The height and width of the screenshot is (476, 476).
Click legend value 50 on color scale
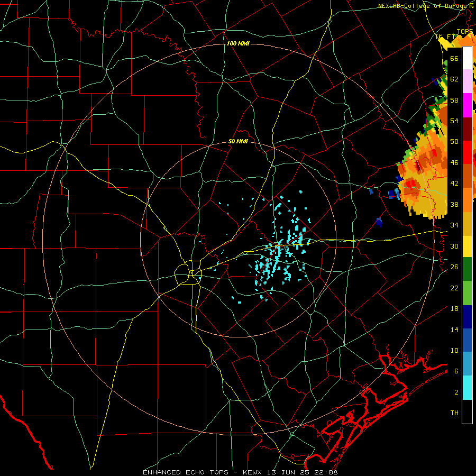click(x=454, y=142)
